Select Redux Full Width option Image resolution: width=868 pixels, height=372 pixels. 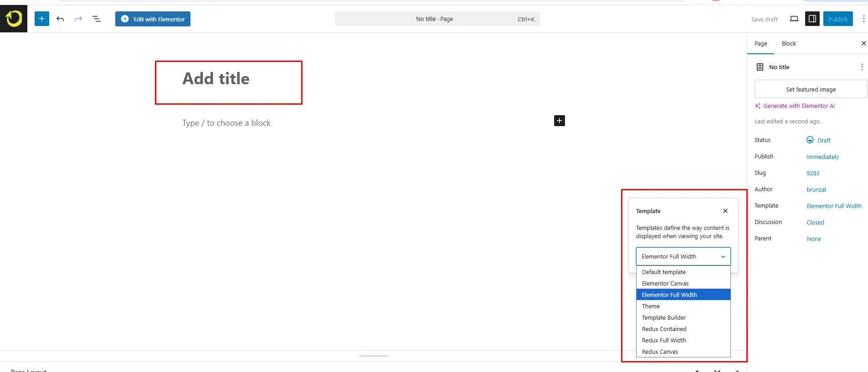coord(683,340)
